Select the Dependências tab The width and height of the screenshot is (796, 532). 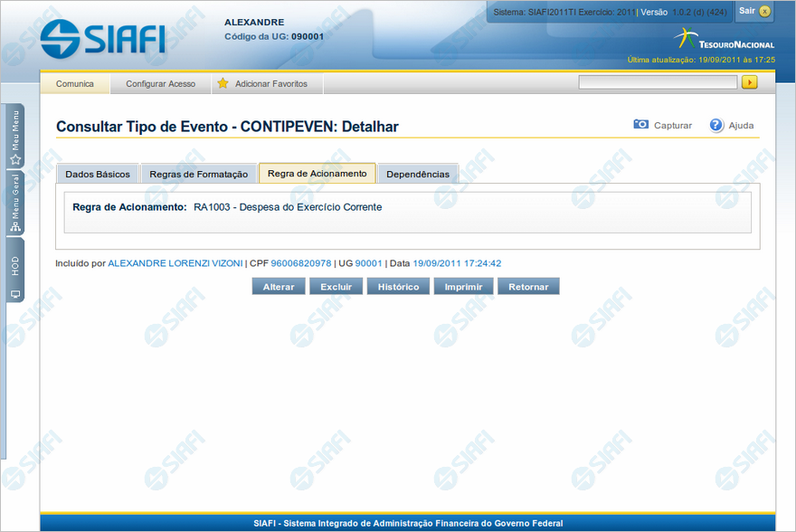point(417,174)
